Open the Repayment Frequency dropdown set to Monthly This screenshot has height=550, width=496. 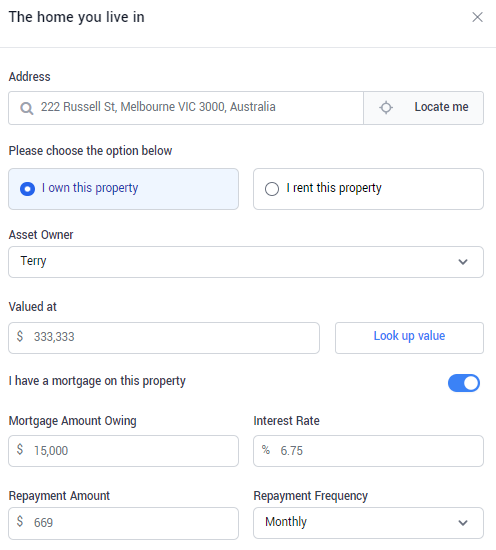coord(368,523)
